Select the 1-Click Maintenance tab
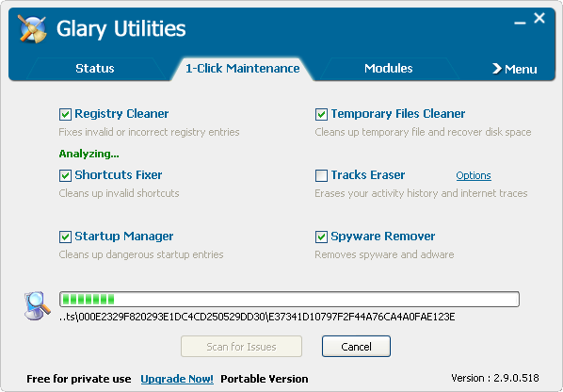The height and width of the screenshot is (392, 563). tap(242, 68)
